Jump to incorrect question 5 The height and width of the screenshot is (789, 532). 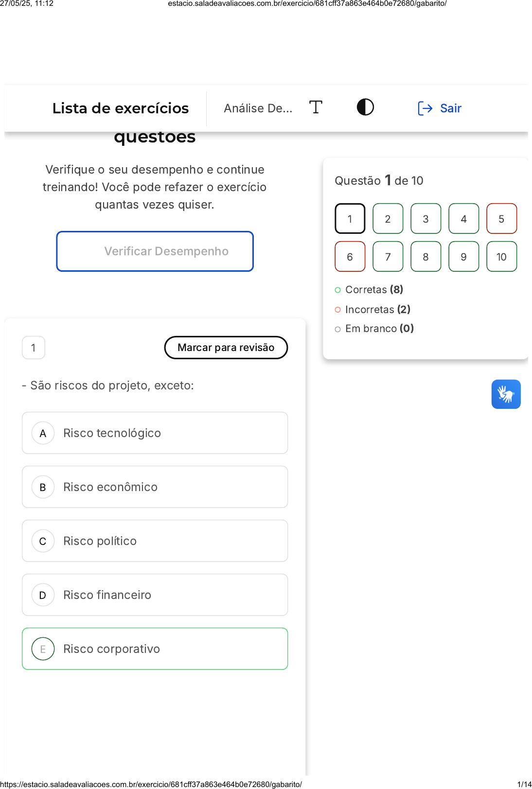click(x=501, y=218)
